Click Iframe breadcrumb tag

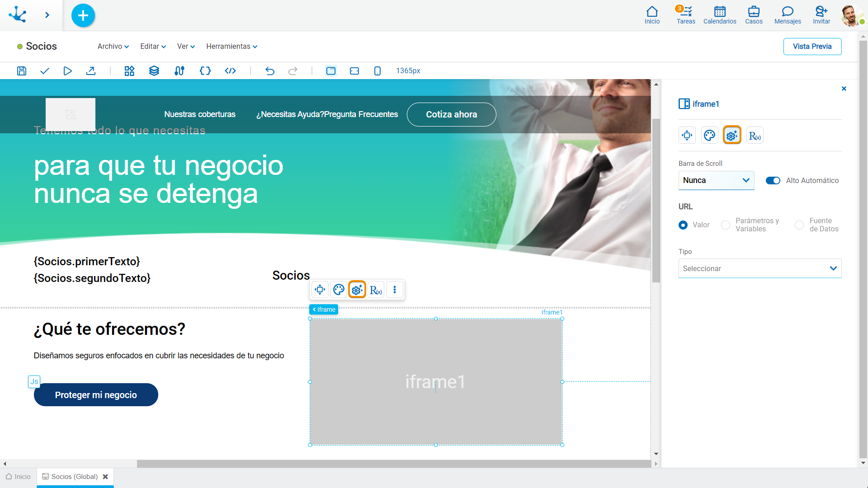pos(324,310)
